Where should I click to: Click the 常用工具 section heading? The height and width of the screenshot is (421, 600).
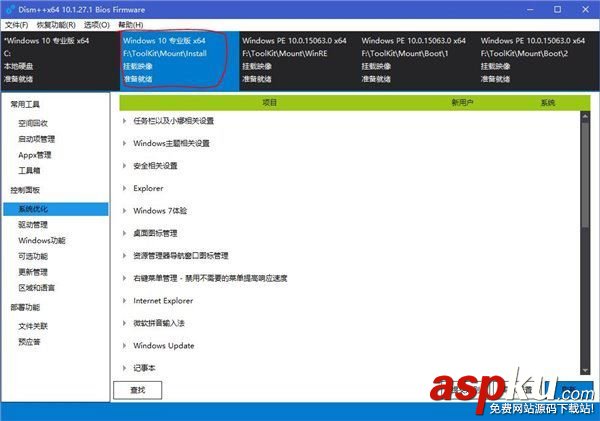tap(25, 104)
